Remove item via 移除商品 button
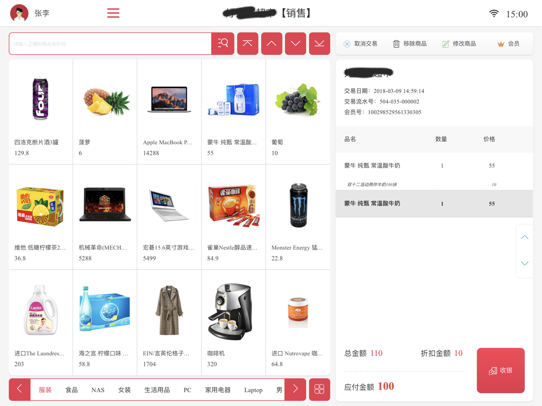The height and width of the screenshot is (406, 542). click(x=410, y=44)
